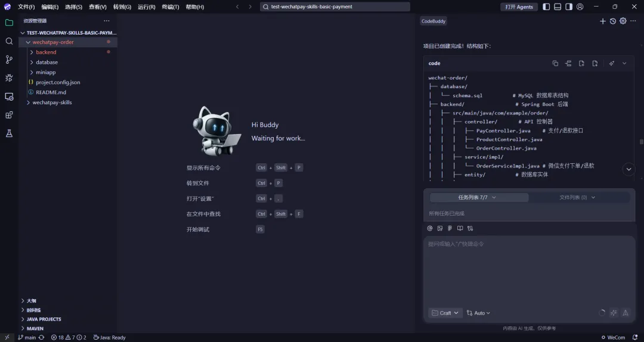Start a new CodeBuddy chat with plus icon
This screenshot has height=342, width=644.
point(602,21)
